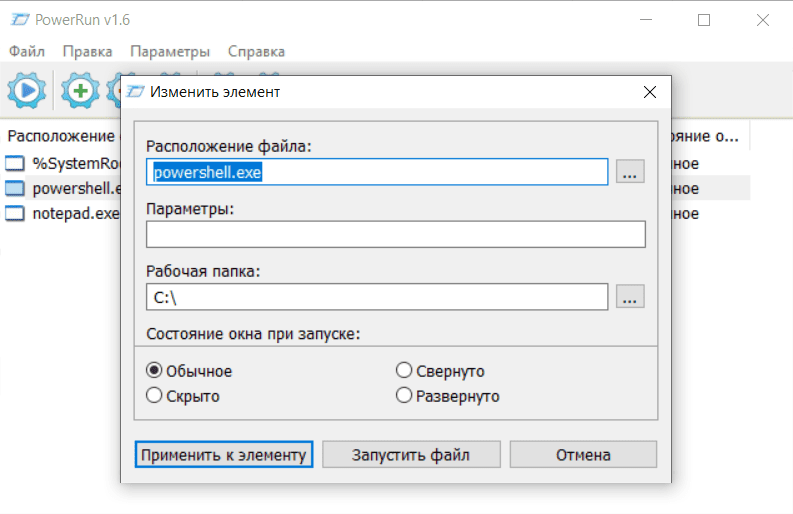
Task: Click the run (play gear) toolbar icon
Action: [27, 91]
